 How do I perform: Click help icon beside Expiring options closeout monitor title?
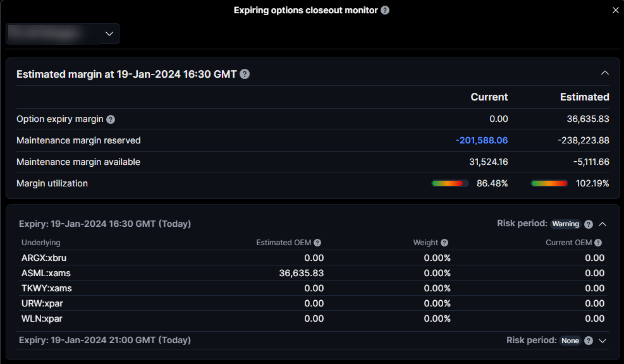pos(385,10)
